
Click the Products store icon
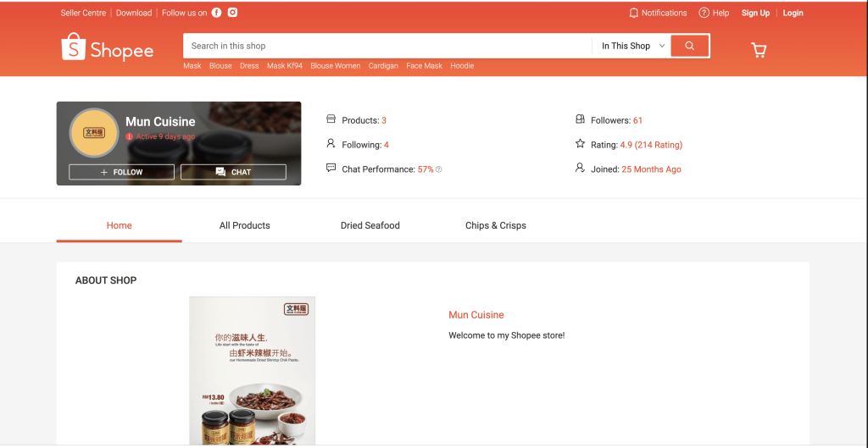331,119
